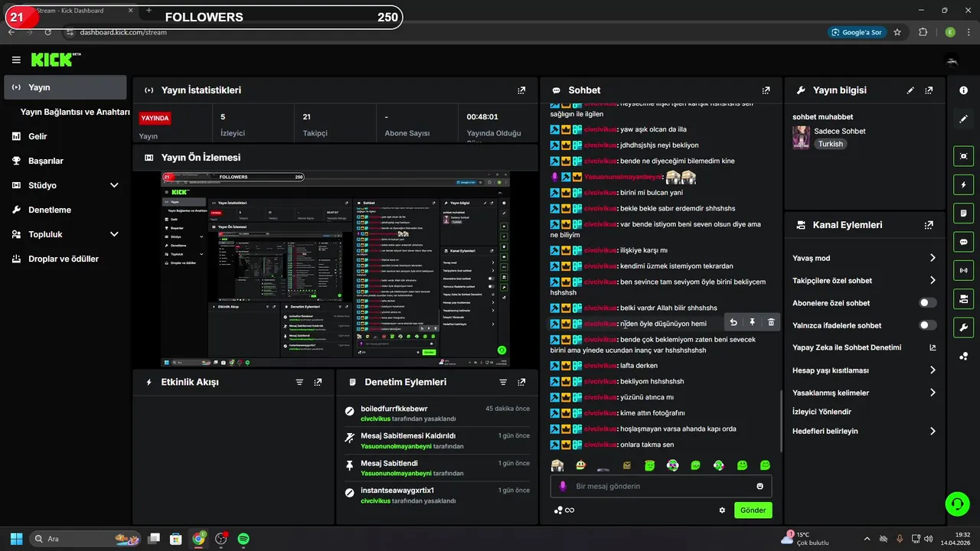Click the green Gönder button

coord(753,510)
